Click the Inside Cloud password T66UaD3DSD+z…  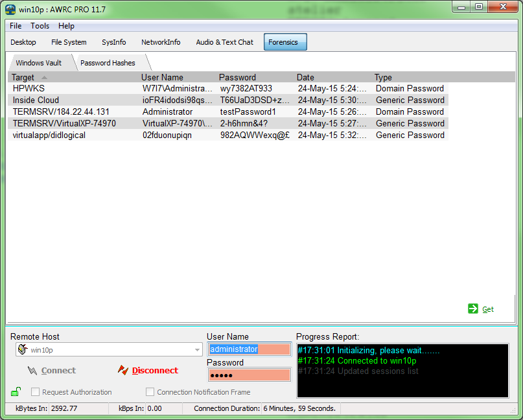click(x=255, y=100)
